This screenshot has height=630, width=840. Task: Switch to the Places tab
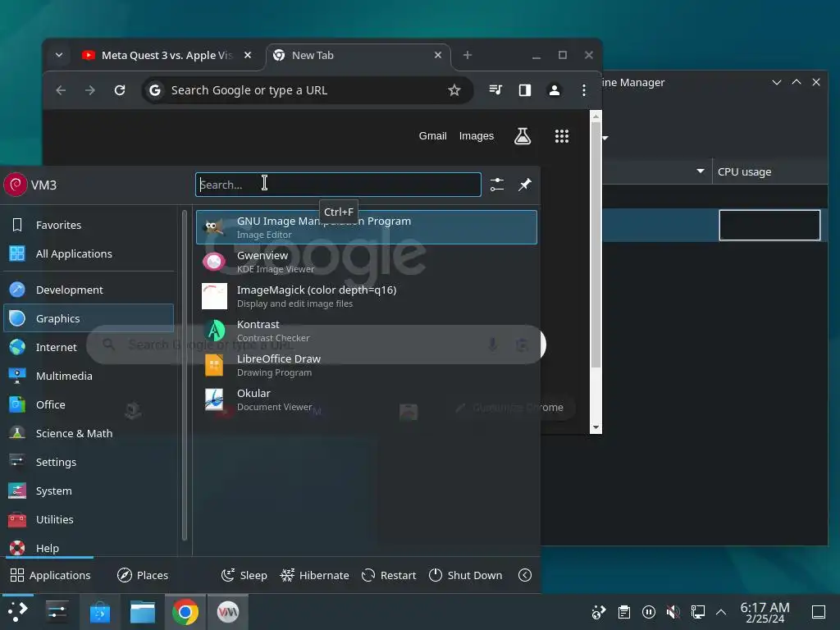click(x=143, y=575)
